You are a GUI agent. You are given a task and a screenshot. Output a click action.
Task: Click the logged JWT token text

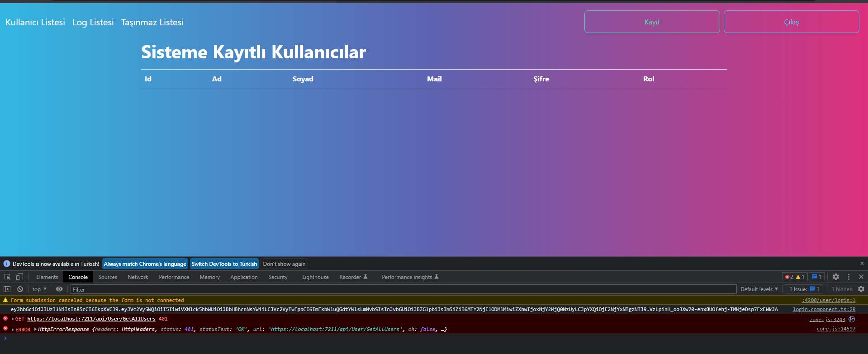pos(394,309)
